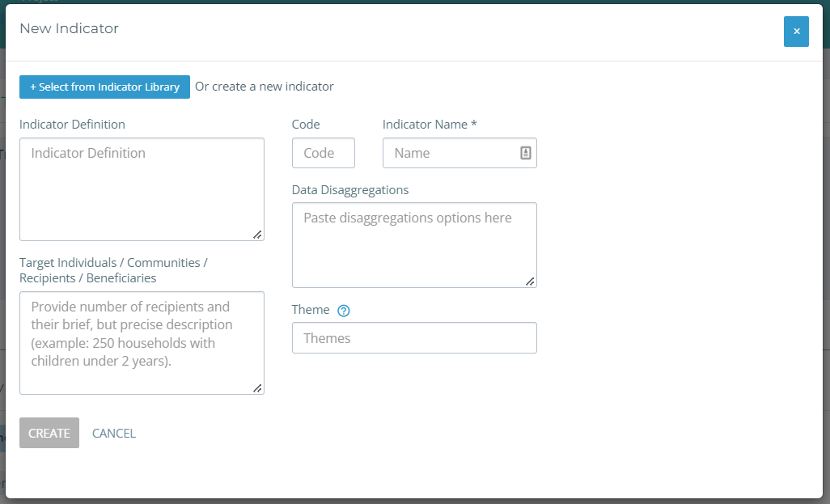The height and width of the screenshot is (504, 830).
Task: Click the resize grip of Target Individuals box
Action: click(x=258, y=389)
